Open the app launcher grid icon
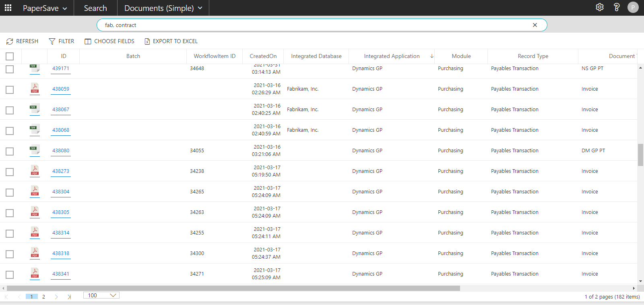Viewport: 644px width, 305px height. (8, 8)
